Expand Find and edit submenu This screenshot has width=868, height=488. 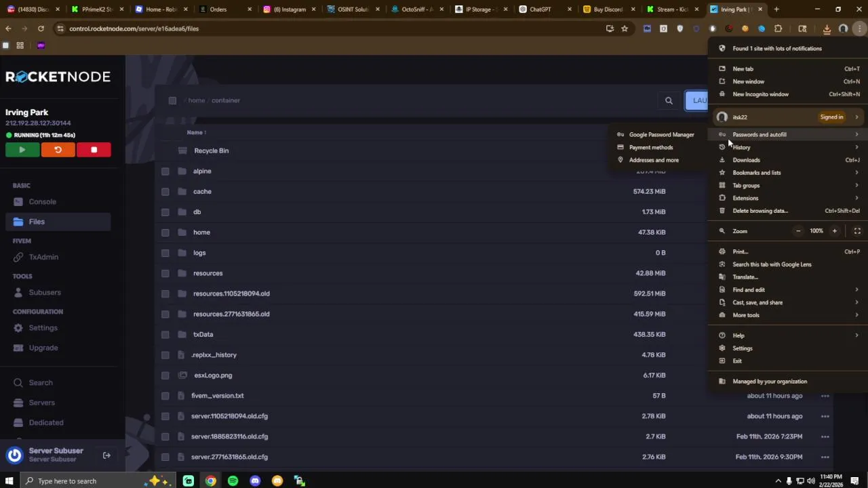pos(788,290)
